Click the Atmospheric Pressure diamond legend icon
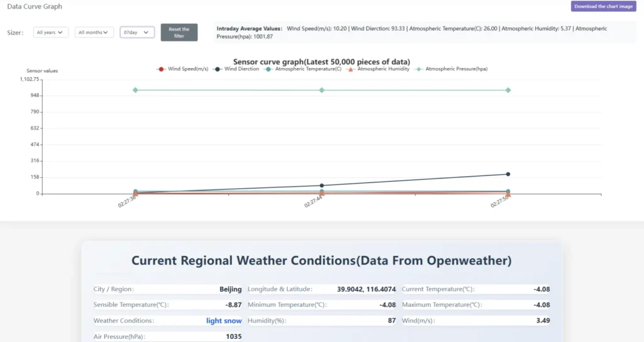 click(419, 69)
